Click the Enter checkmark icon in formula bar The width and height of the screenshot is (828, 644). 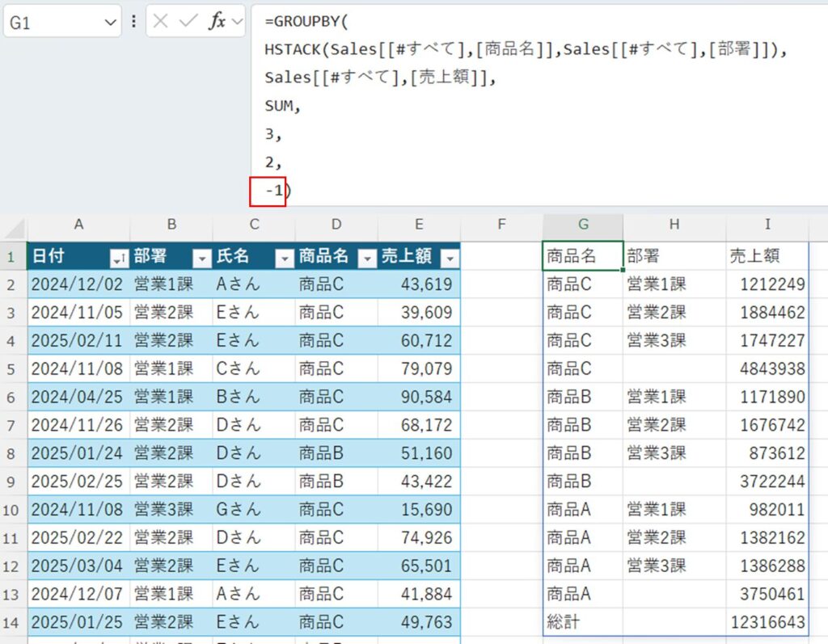tap(188, 22)
